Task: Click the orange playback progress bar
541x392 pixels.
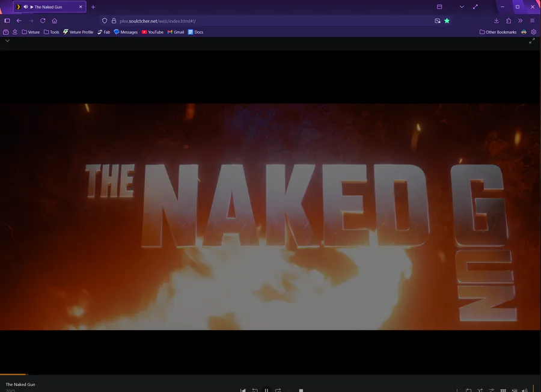Action: [13, 374]
